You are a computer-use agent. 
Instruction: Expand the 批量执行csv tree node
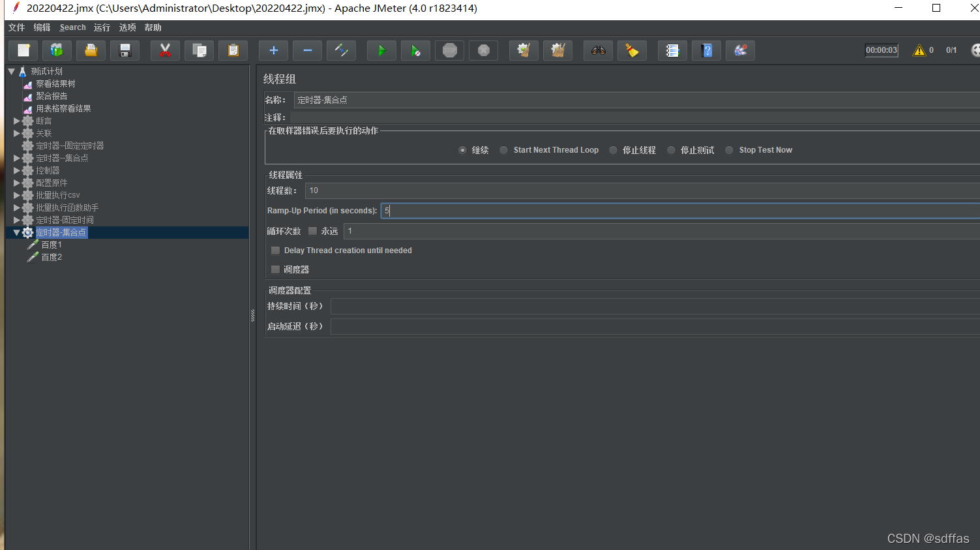(16, 195)
